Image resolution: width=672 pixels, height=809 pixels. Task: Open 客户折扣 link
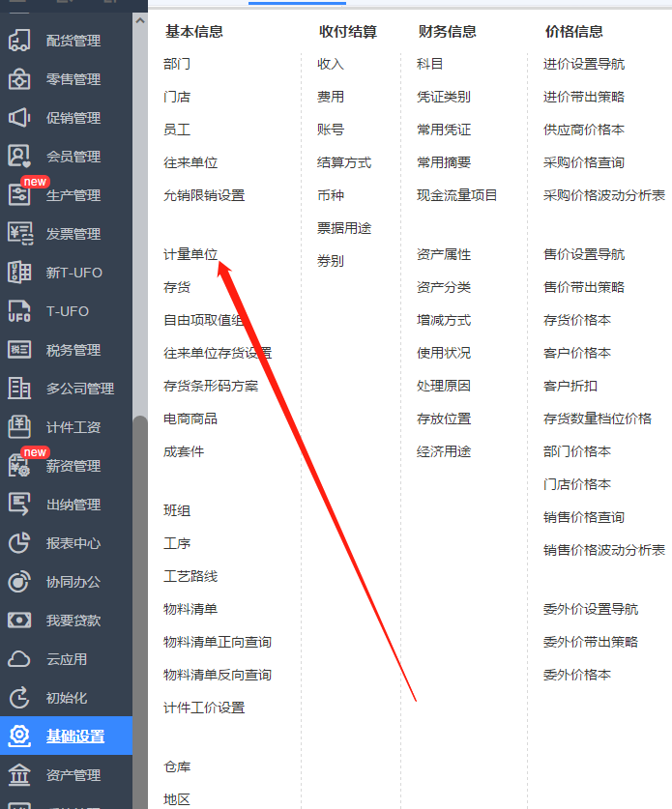[x=570, y=386]
